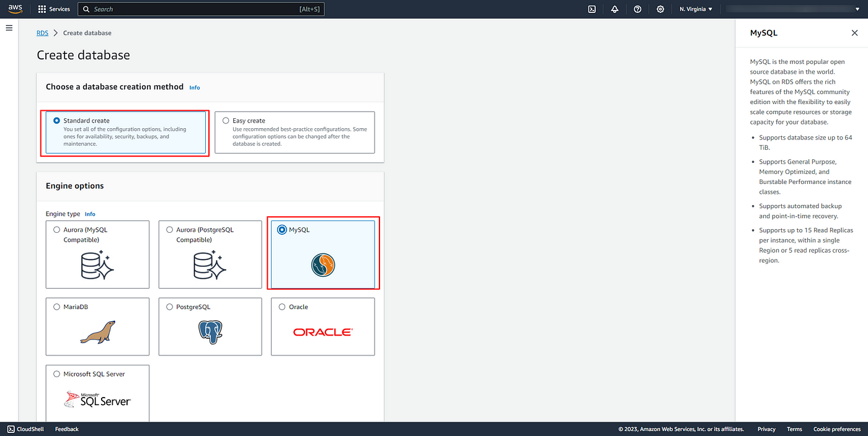Click the Create database breadcrumb text
This screenshot has height=436, width=868.
(87, 33)
